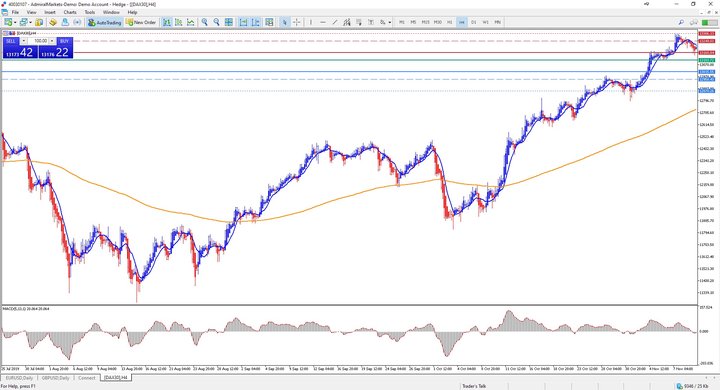The image size is (720, 390).
Task: Tile chart windows icon
Action: click(x=229, y=22)
